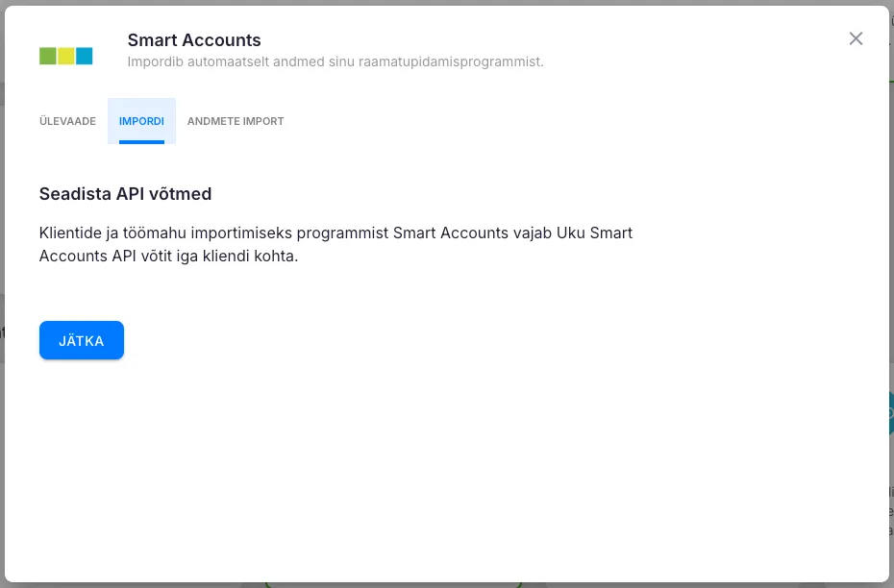The width and height of the screenshot is (894, 588).
Task: Click the blue underline beneath Impordi tab
Action: click(x=141, y=142)
